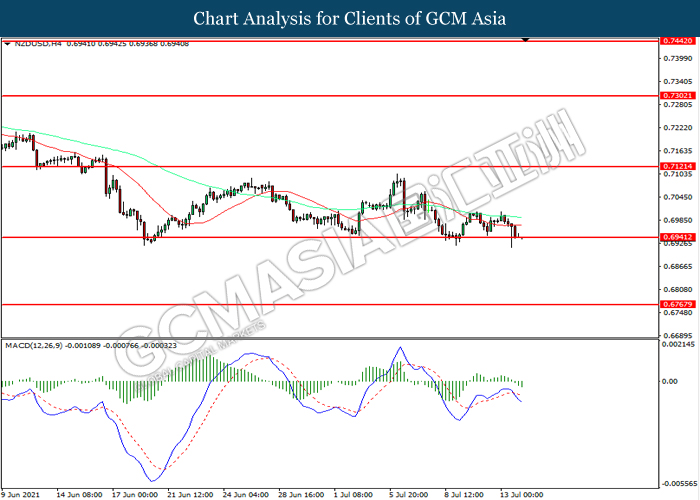Viewport: 700px width, 500px height.
Task: Click the red price tag 0.74420
Action: [x=678, y=41]
